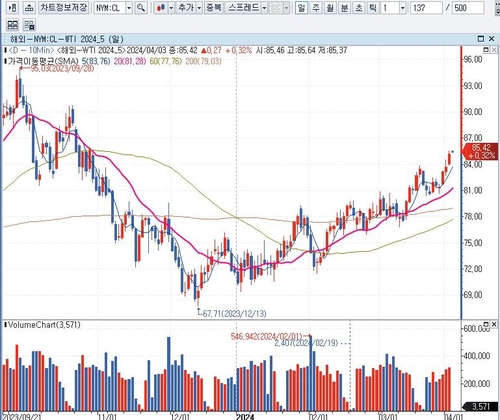This screenshot has height=420, width=500.
Task: Click the 2,407(2024/02/19) volume label
Action: tap(306, 343)
